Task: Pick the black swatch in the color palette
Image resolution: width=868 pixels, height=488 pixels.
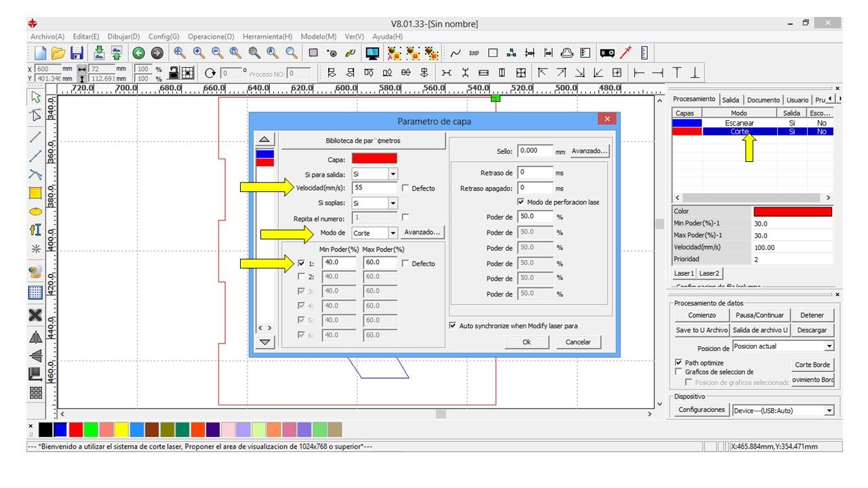Action: click(45, 429)
